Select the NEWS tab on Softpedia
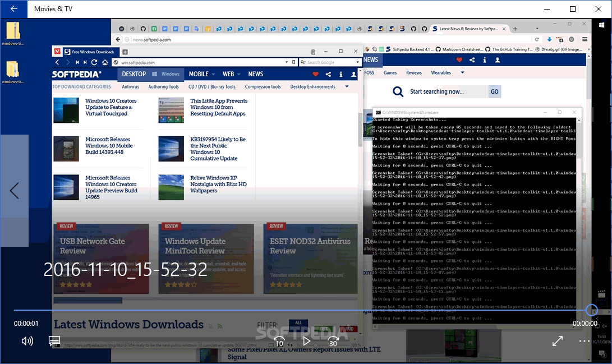Viewport: 612px width, 364px height. tap(256, 74)
